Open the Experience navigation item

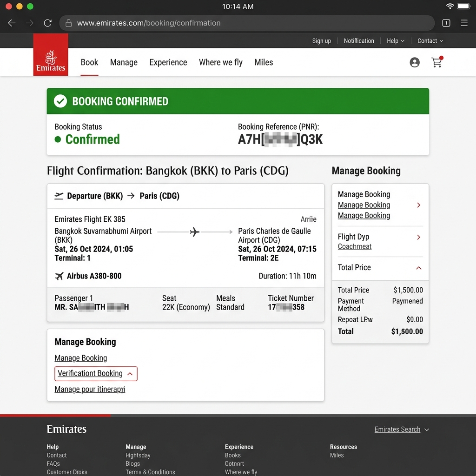[x=168, y=62]
